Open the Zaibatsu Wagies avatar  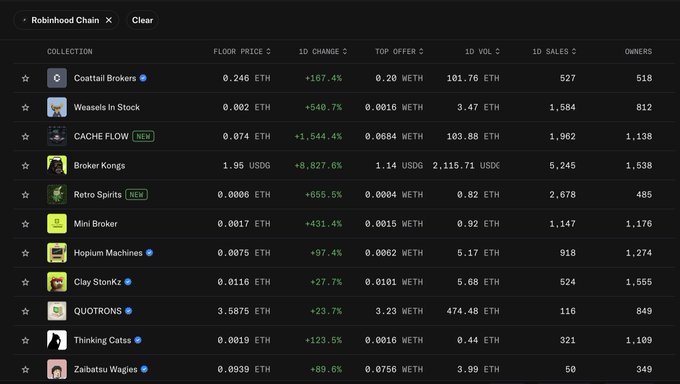click(57, 369)
